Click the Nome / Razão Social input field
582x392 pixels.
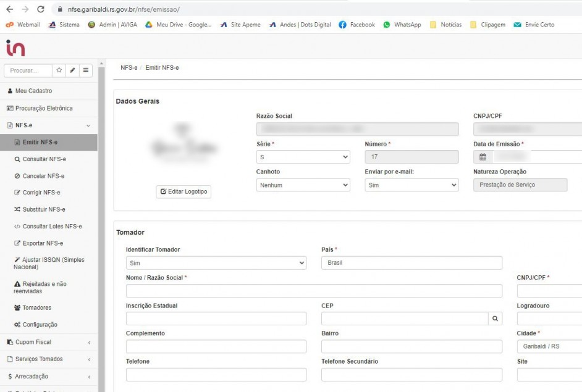click(314, 291)
